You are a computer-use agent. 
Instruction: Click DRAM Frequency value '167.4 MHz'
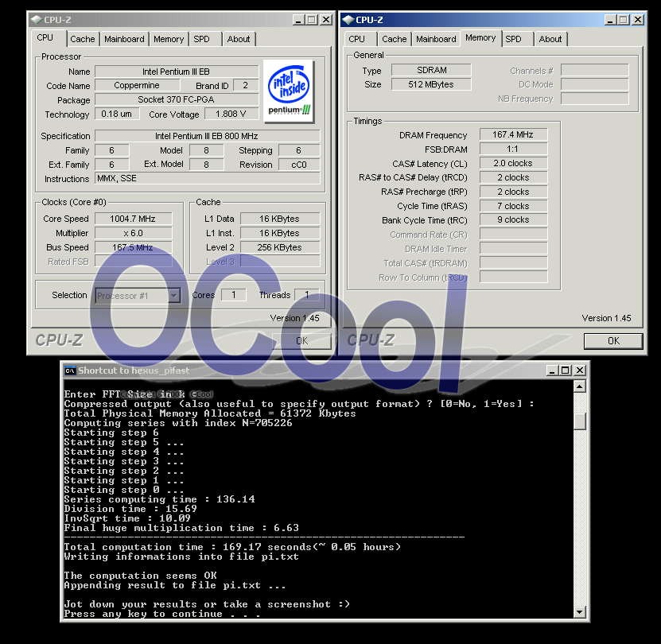coord(514,134)
